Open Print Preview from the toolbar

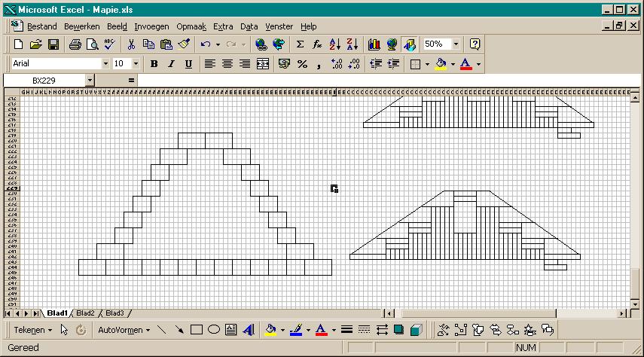[x=93, y=44]
